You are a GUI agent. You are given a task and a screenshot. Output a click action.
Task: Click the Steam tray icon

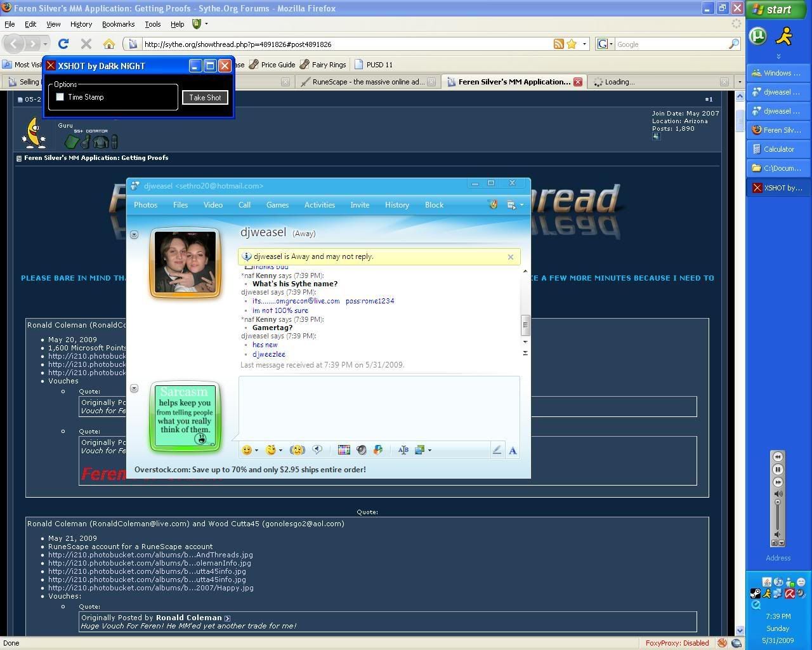coord(755,594)
